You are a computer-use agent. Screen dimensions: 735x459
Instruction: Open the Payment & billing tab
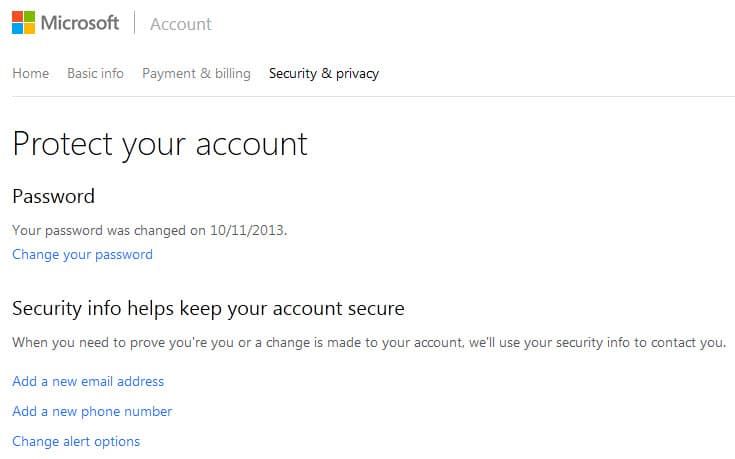pos(196,73)
